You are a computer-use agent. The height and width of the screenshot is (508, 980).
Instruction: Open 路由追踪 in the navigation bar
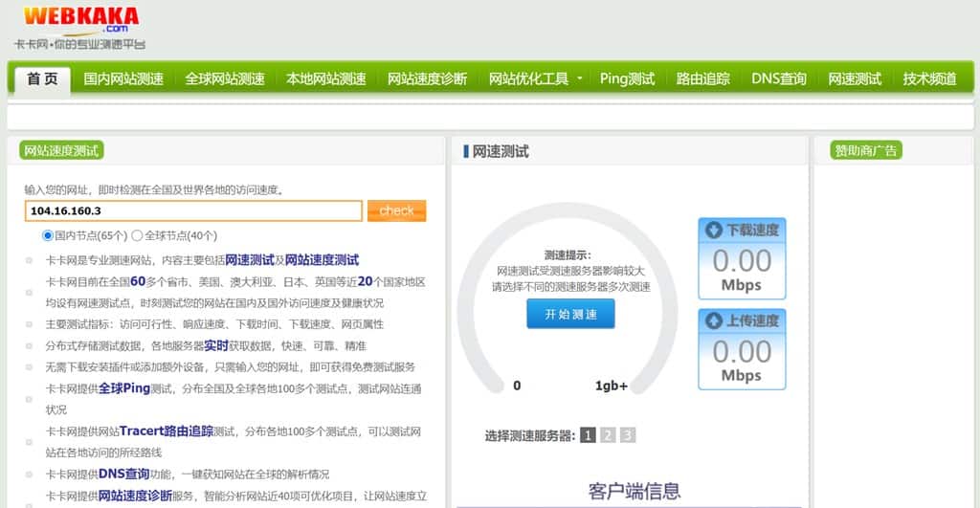point(703,79)
